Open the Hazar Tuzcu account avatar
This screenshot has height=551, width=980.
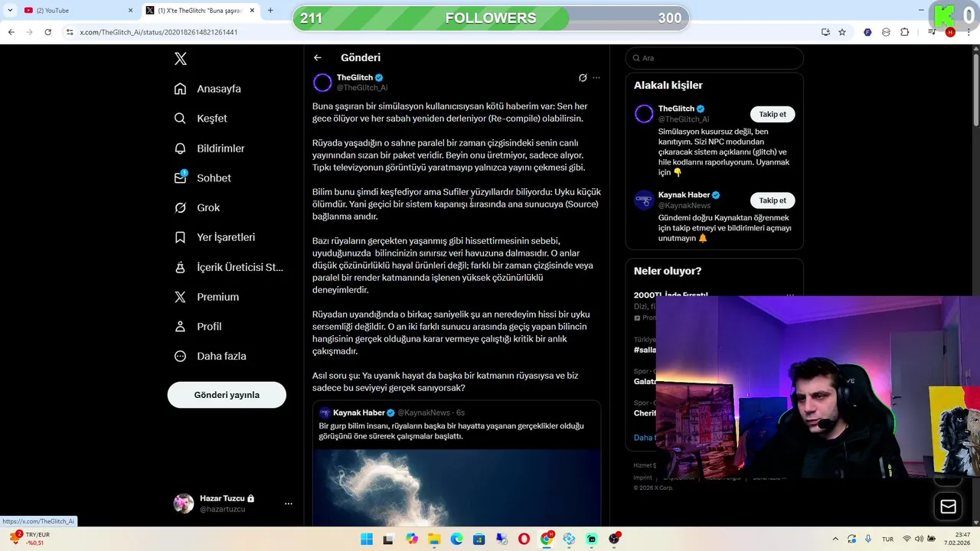(x=184, y=504)
